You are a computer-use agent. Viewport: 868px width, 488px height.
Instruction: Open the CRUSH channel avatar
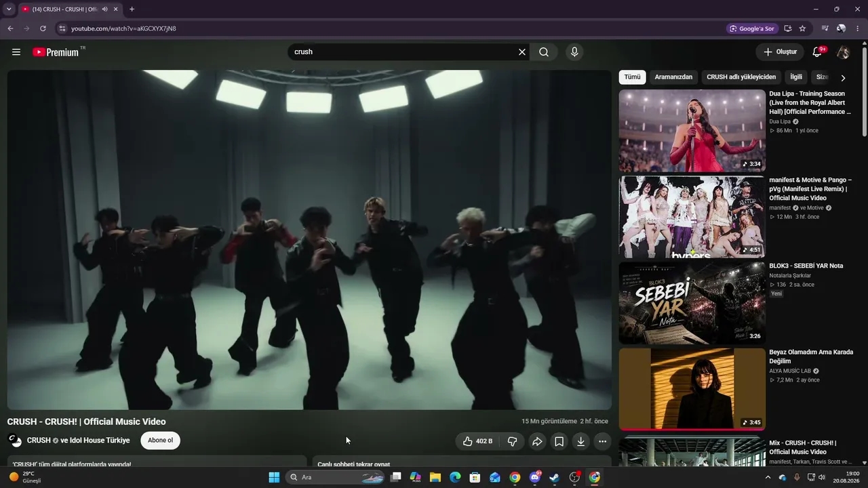pyautogui.click(x=15, y=441)
